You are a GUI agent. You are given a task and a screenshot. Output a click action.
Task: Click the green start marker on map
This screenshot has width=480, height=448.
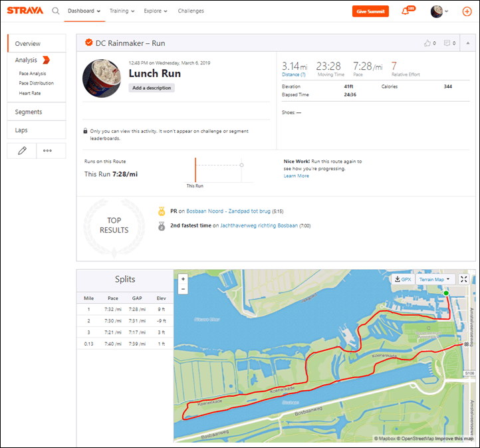tap(446, 293)
